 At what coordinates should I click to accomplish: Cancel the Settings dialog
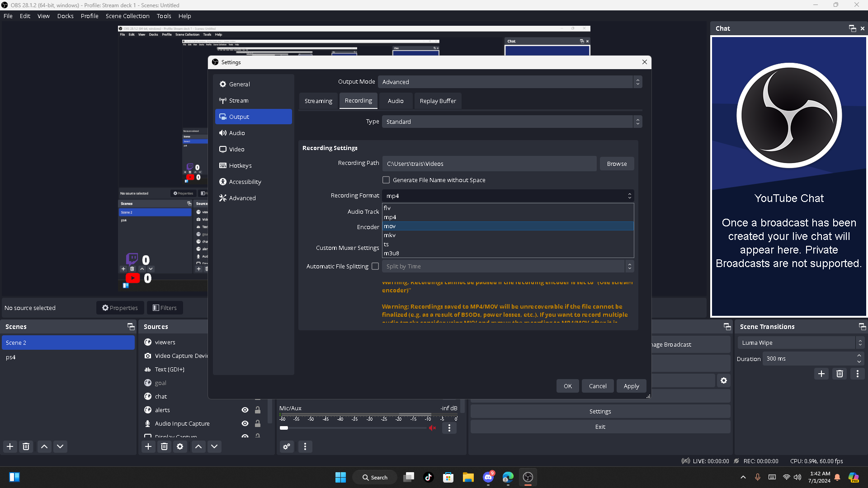(x=598, y=386)
